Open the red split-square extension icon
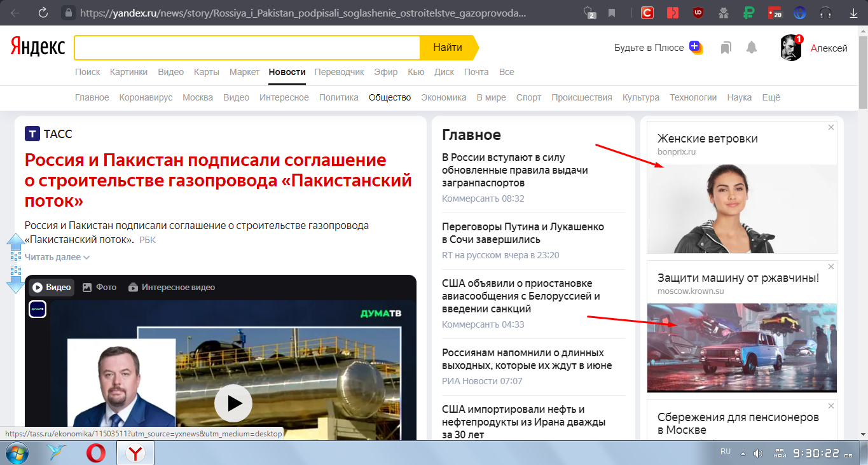Screen dimensions: 868x465 673,12
